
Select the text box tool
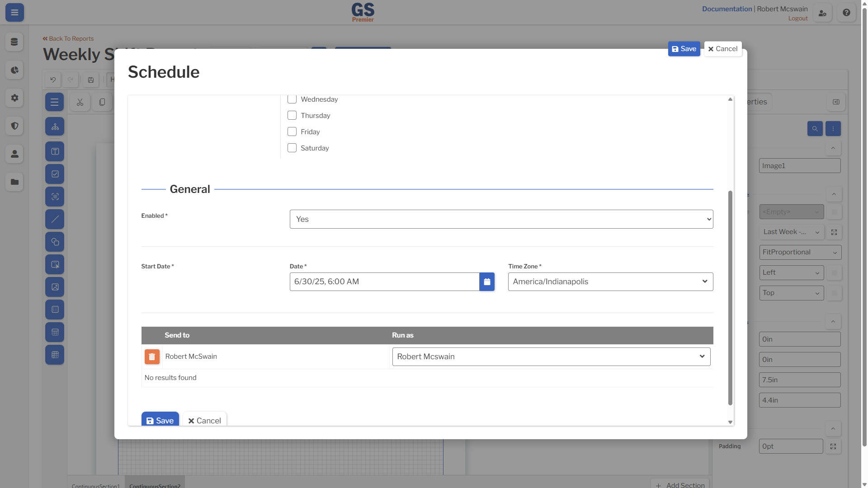(x=55, y=151)
